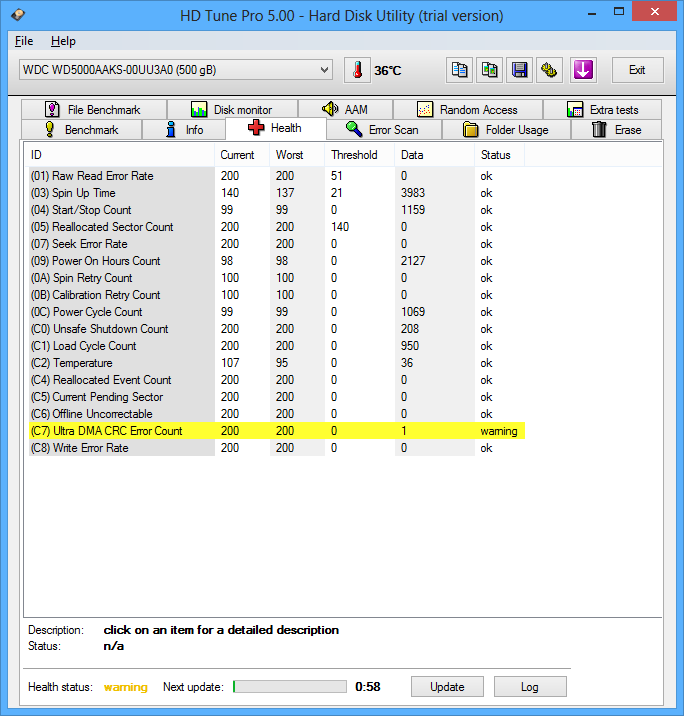The image size is (684, 716).
Task: Click the warning status in the C7 row
Action: [x=499, y=431]
